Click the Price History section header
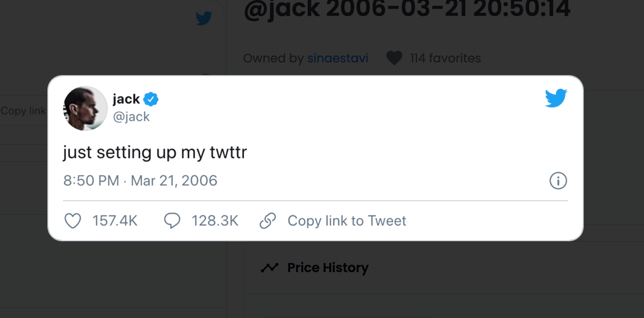 (x=328, y=267)
